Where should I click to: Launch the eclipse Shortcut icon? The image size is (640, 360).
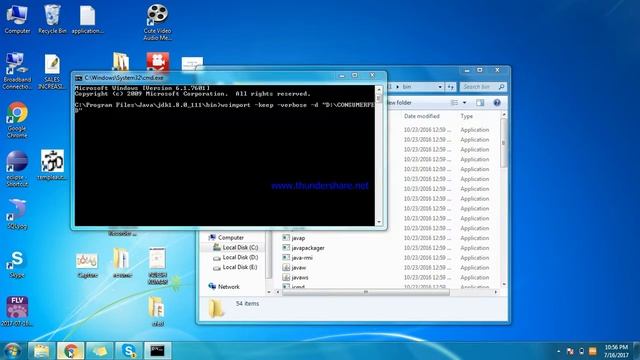[x=17, y=169]
